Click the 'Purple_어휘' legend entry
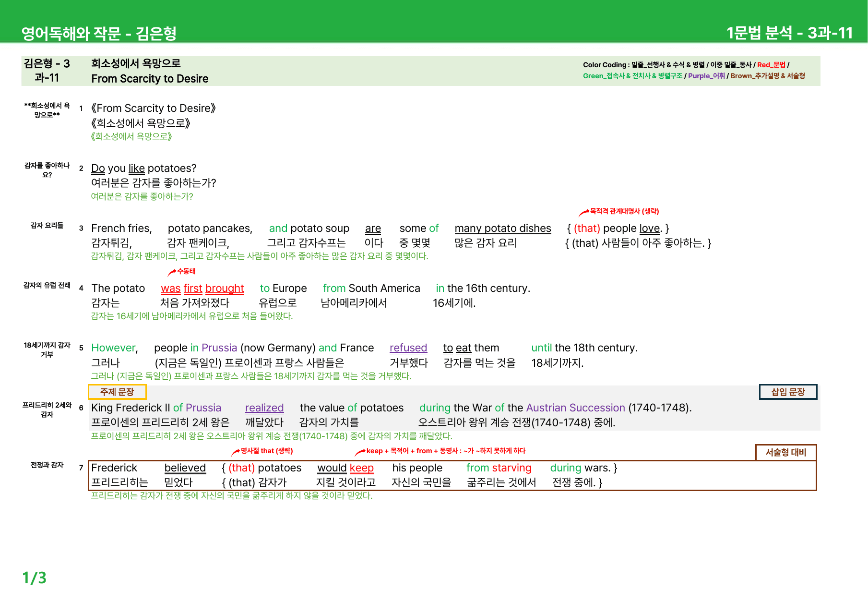 point(706,76)
